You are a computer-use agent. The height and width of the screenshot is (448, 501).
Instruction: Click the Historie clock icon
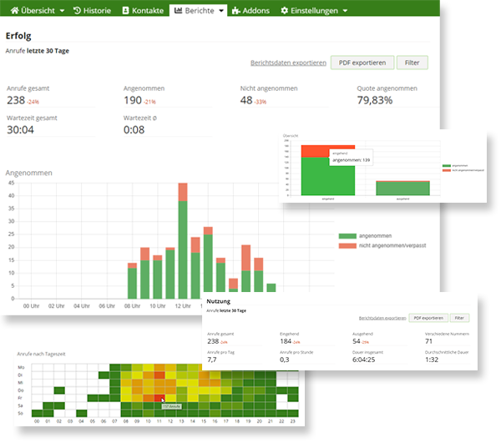click(78, 10)
